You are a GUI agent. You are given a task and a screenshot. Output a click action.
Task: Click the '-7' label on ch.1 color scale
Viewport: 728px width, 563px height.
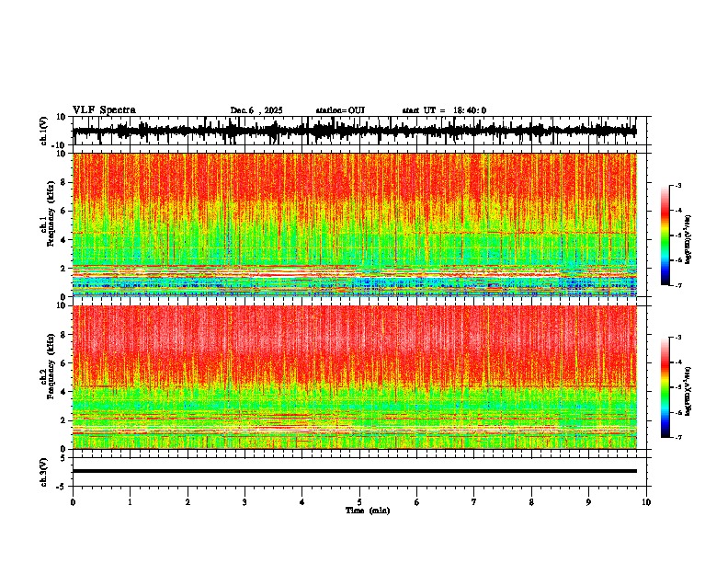(x=678, y=285)
